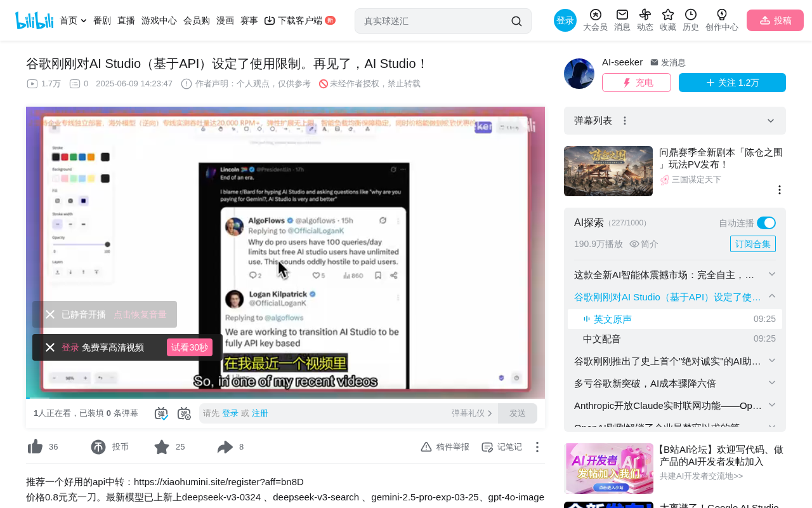Open the 直播 nav item
Viewport: 812px width, 508px height.
[126, 20]
